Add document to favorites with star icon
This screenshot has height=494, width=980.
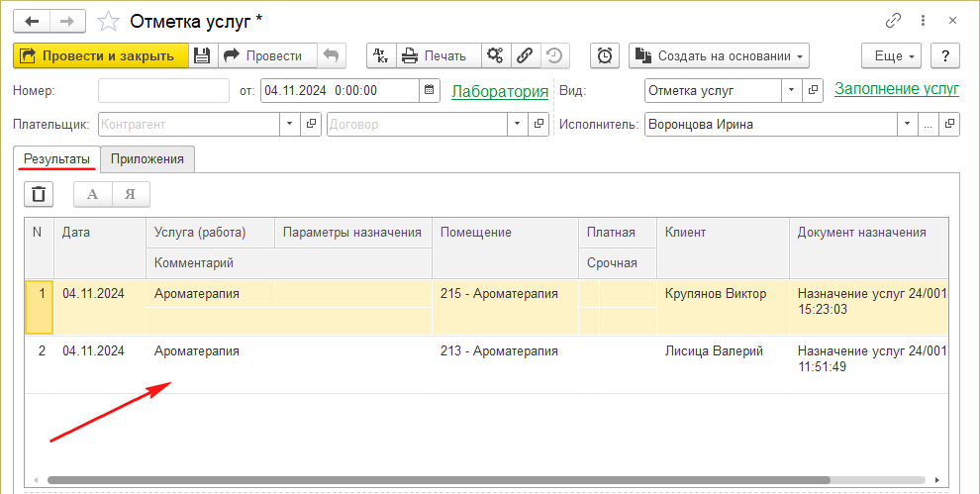pos(110,21)
